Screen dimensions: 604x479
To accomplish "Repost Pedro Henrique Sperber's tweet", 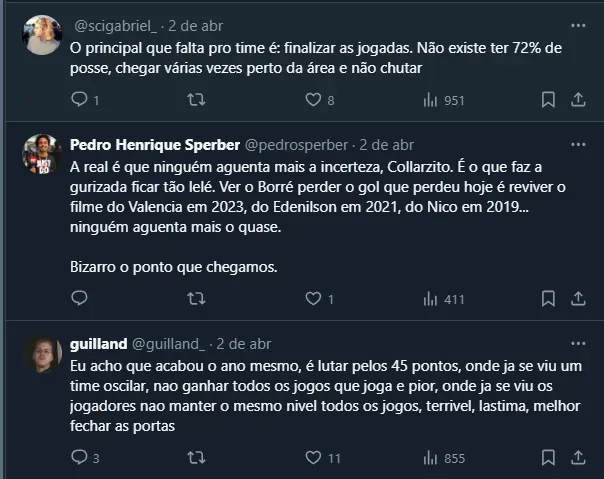I will click(196, 298).
